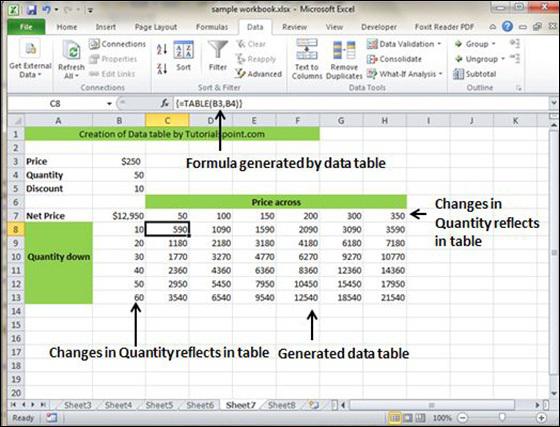Open the Sort dialog icon
Screen dimensions: 560x427
point(184,50)
